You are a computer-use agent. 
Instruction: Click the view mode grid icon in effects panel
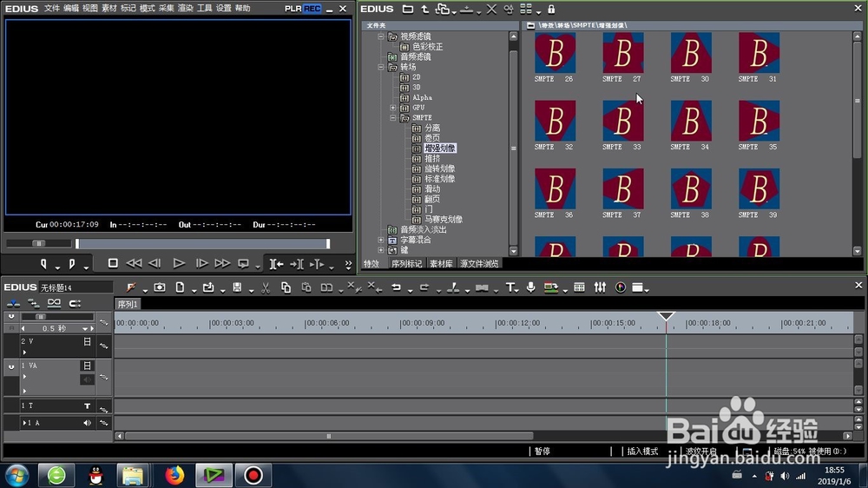tap(525, 9)
